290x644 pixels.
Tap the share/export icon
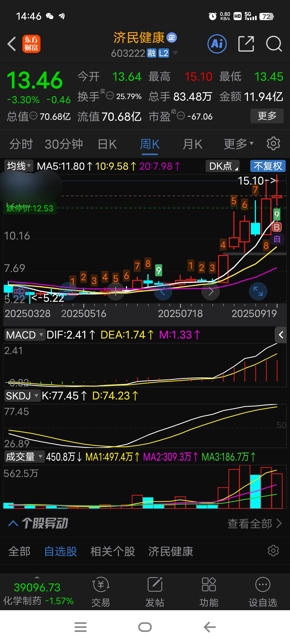click(x=246, y=44)
